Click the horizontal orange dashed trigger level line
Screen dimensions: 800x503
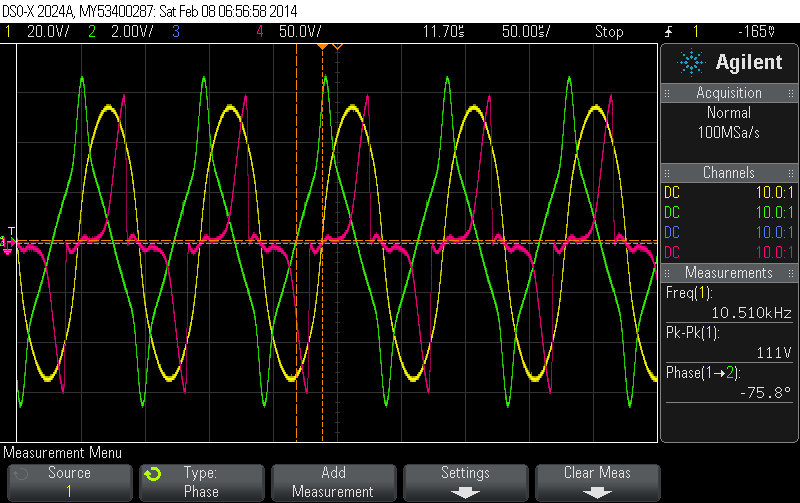click(337, 241)
